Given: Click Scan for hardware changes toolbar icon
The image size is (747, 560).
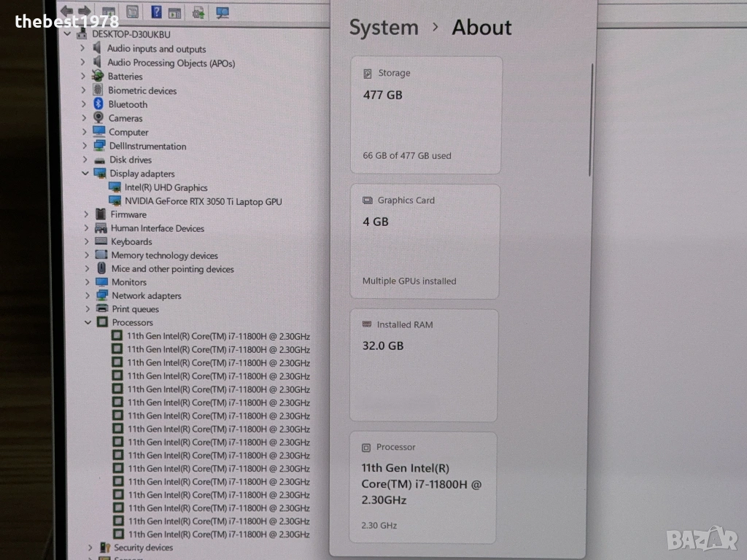Looking at the screenshot, I should pyautogui.click(x=222, y=12).
